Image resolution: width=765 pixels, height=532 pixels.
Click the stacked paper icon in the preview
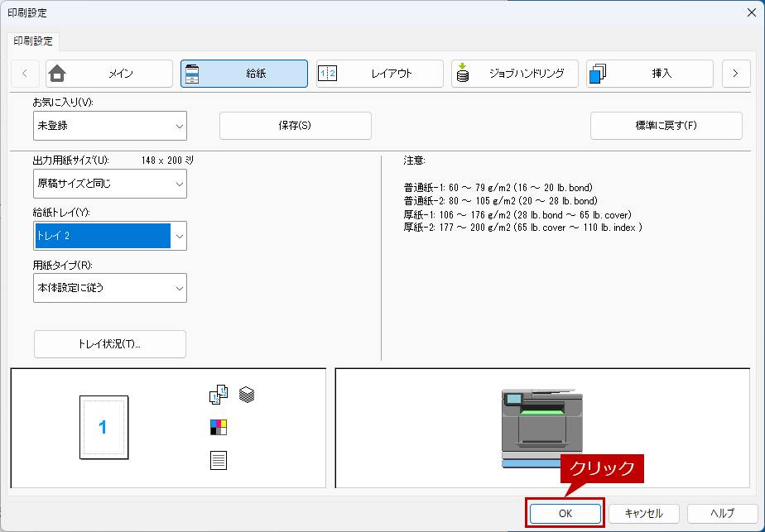[247, 395]
